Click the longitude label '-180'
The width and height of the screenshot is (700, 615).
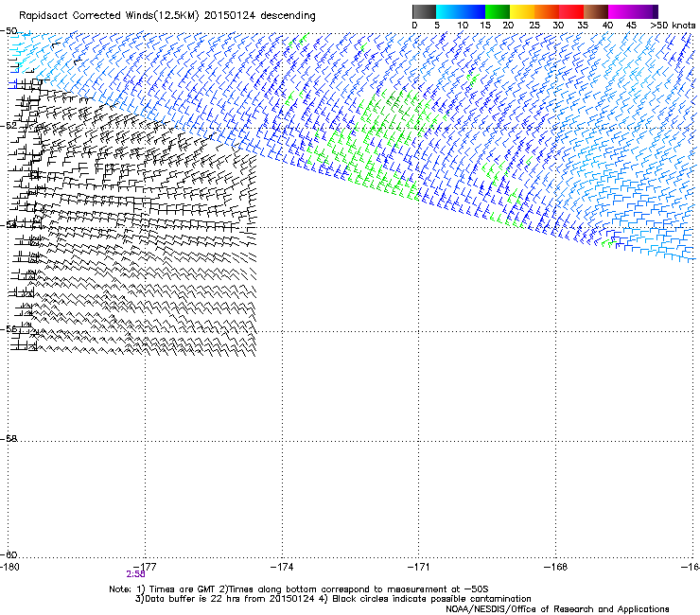click(x=9, y=567)
